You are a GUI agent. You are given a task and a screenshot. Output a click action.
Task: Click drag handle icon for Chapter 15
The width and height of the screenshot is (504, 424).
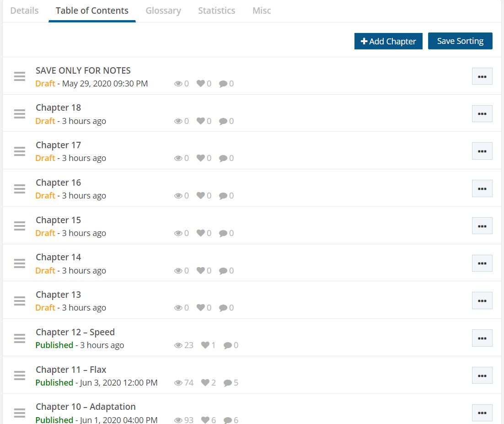click(19, 226)
